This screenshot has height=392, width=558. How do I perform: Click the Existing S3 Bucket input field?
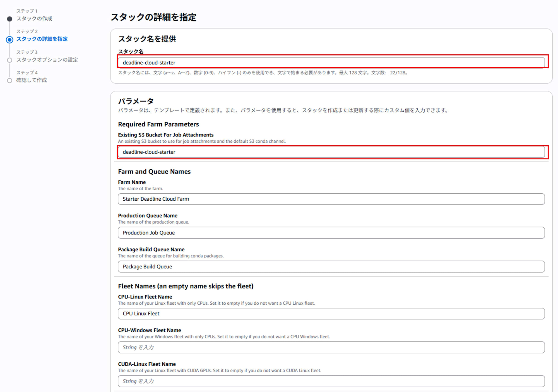331,152
